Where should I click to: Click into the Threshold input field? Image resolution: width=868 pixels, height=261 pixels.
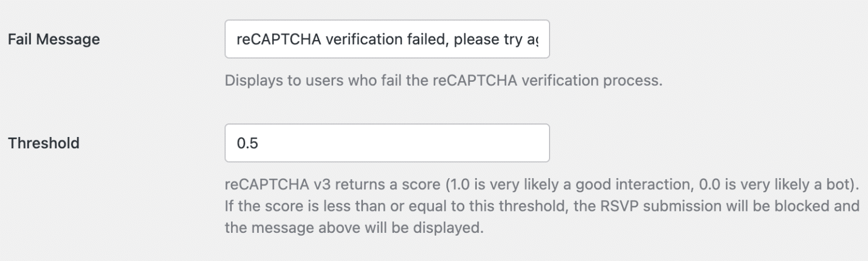click(387, 143)
